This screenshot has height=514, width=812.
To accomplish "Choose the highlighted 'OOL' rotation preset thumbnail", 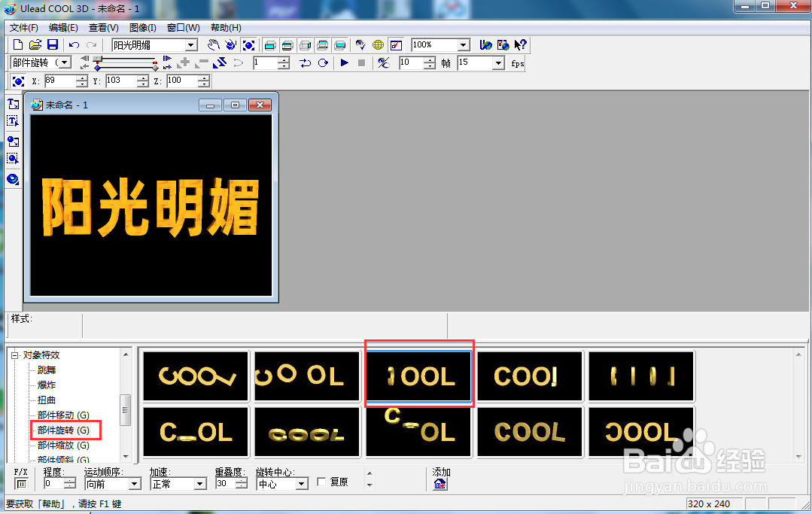I will pos(418,376).
